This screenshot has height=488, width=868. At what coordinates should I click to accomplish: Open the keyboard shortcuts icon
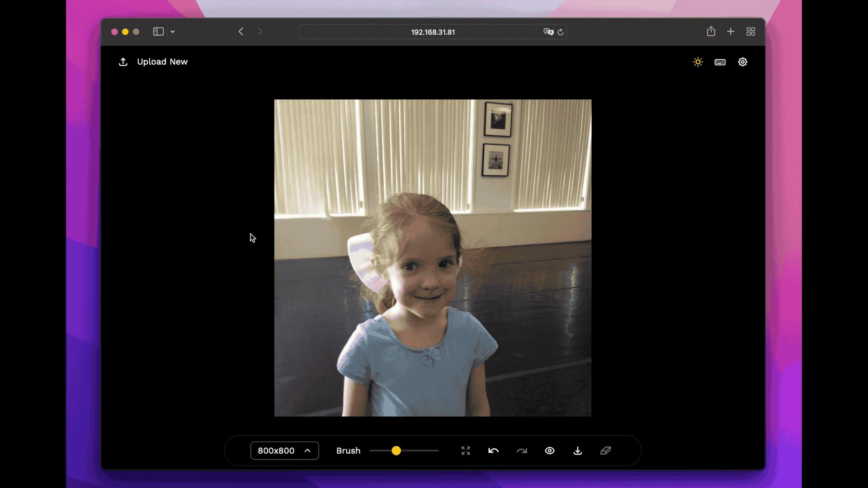pos(720,62)
